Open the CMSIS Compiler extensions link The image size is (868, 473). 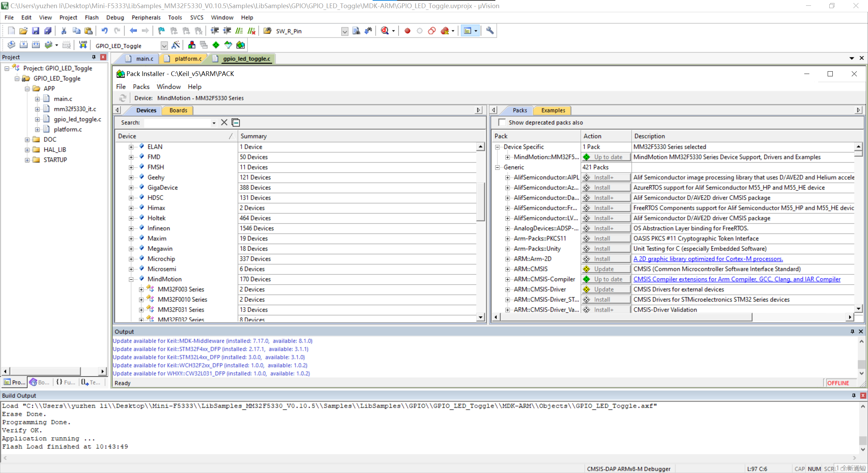(x=737, y=279)
